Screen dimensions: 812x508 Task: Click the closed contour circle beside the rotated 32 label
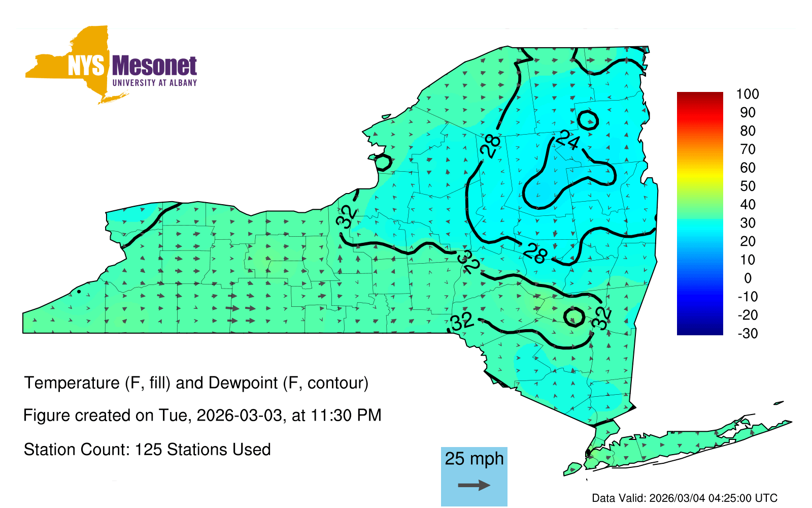574,316
